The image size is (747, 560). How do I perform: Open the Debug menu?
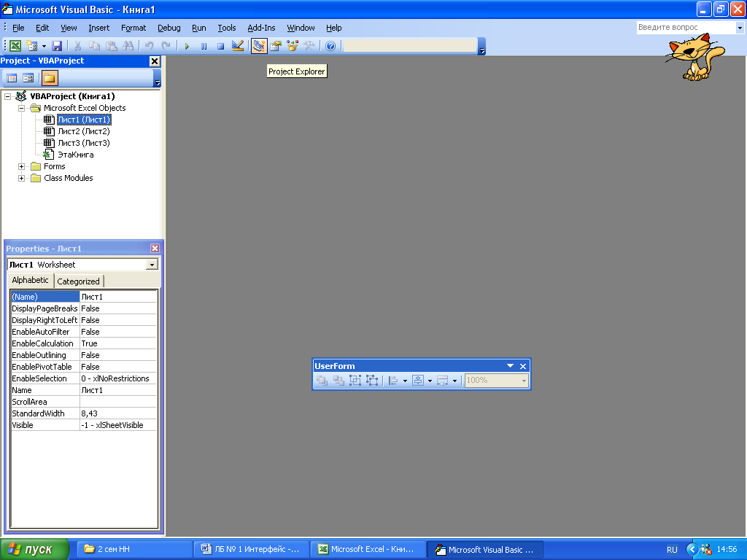[x=169, y=28]
